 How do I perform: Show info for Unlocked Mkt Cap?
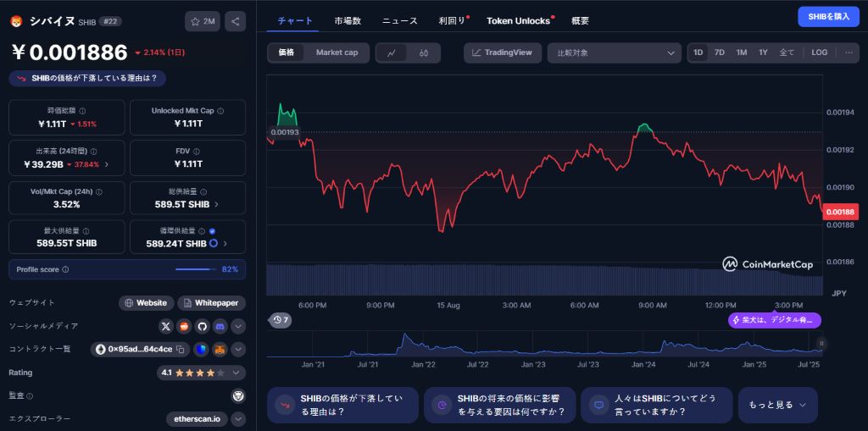click(x=220, y=111)
